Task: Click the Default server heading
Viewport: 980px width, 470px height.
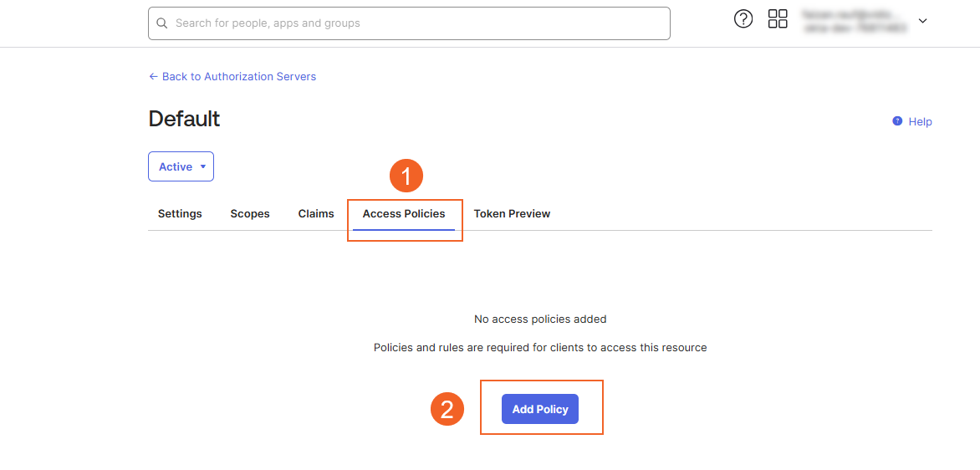Action: coord(184,119)
